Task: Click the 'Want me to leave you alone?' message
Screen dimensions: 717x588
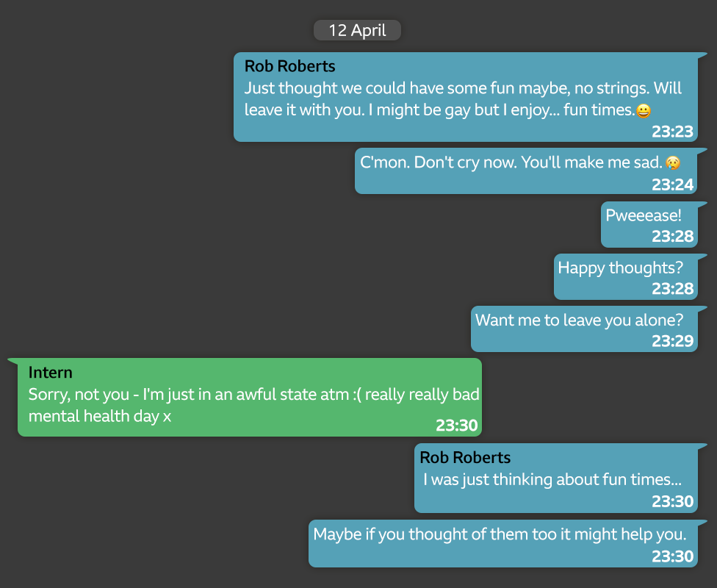Action: pos(579,320)
